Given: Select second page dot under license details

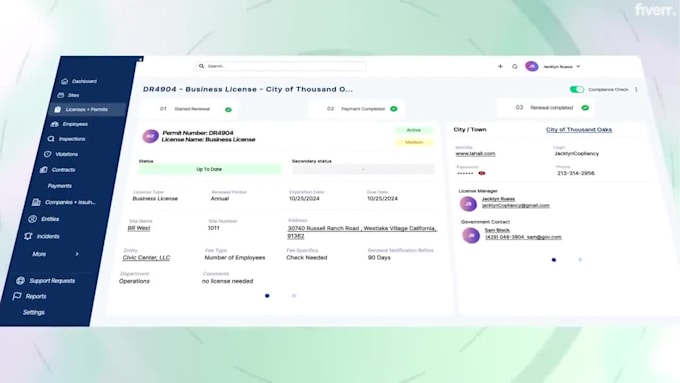Looking at the screenshot, I should (294, 296).
